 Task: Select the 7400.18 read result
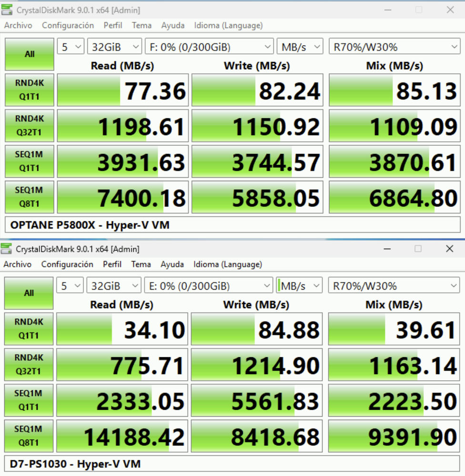click(x=123, y=197)
